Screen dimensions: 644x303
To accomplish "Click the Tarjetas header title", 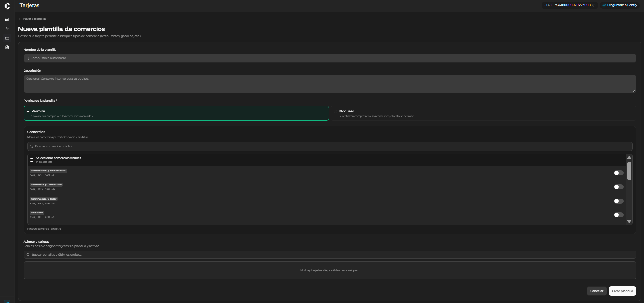I will tap(30, 5).
